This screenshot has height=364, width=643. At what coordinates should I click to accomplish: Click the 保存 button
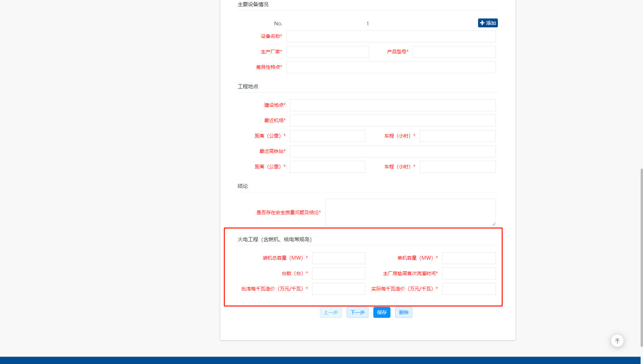(x=382, y=312)
